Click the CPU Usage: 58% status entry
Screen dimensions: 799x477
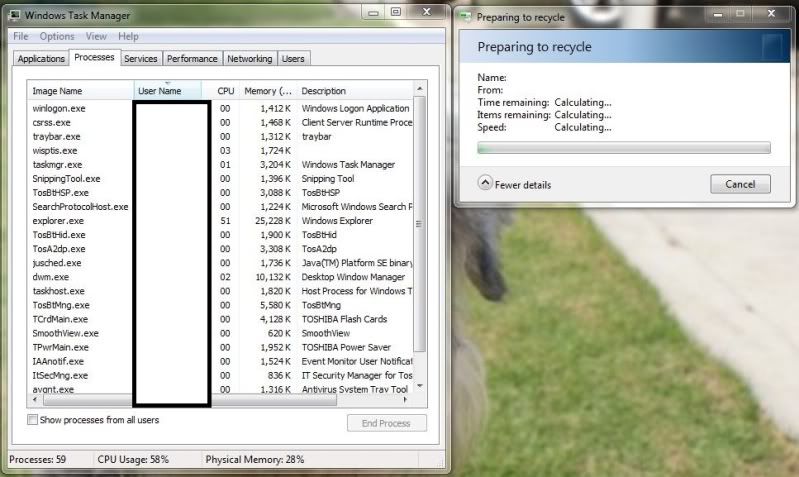tap(133, 460)
